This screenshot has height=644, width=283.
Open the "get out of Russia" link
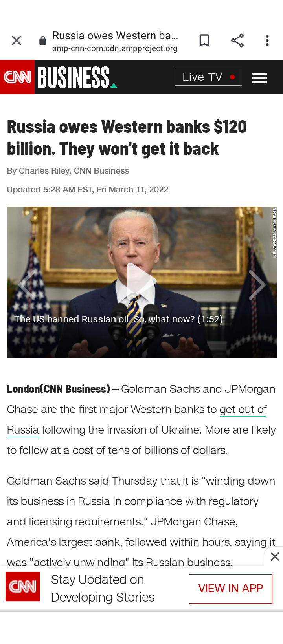(137, 419)
